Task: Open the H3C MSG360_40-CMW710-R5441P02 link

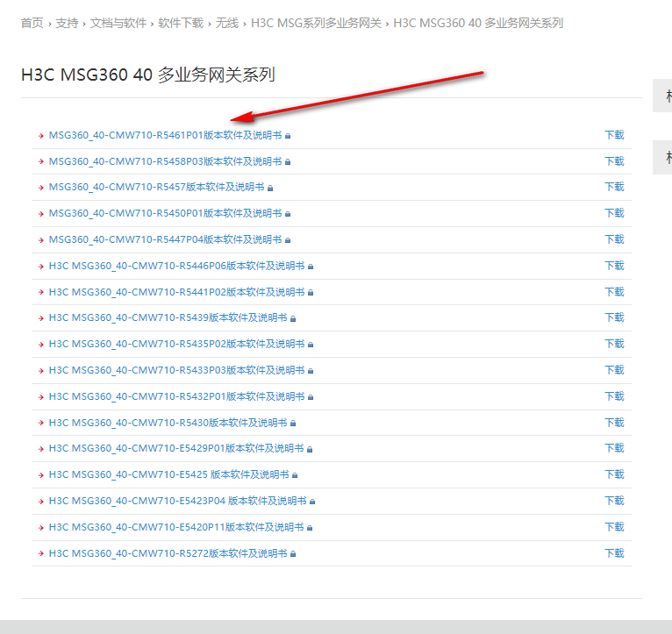Action: (x=177, y=292)
